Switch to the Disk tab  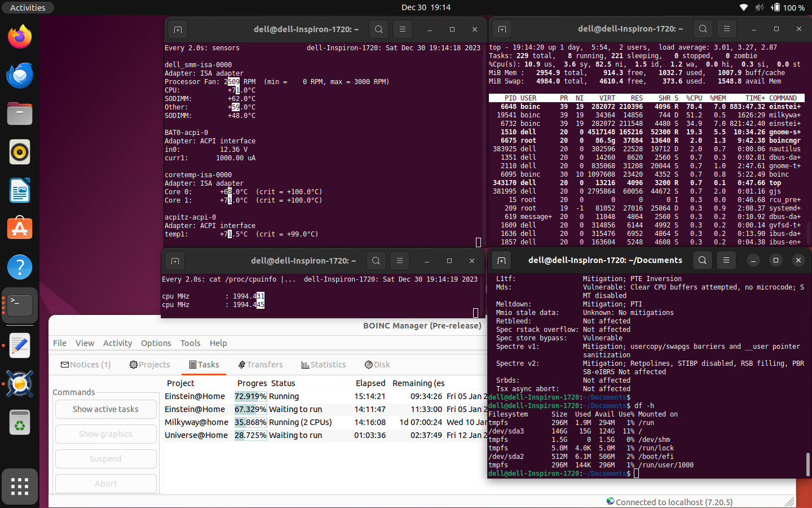click(x=377, y=365)
